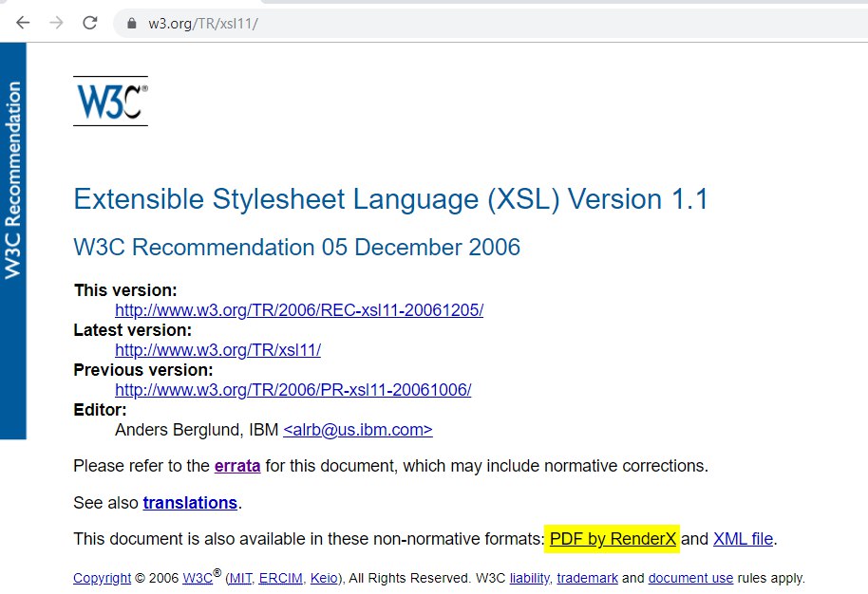Click the Copyright link

[102, 578]
